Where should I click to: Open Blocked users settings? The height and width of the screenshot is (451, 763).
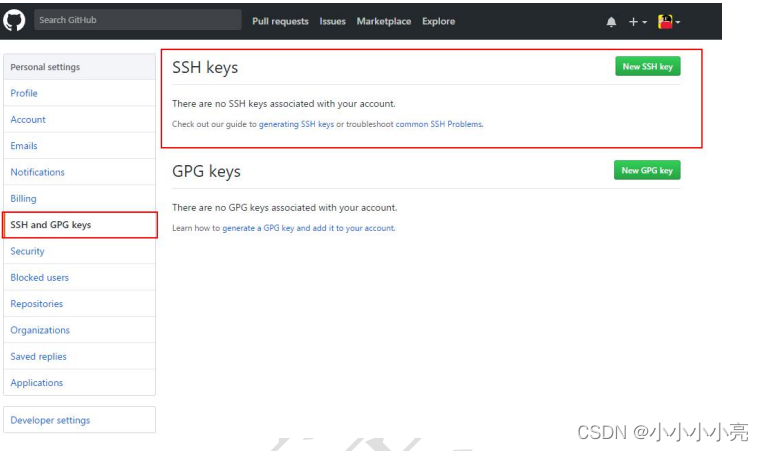coord(79,277)
